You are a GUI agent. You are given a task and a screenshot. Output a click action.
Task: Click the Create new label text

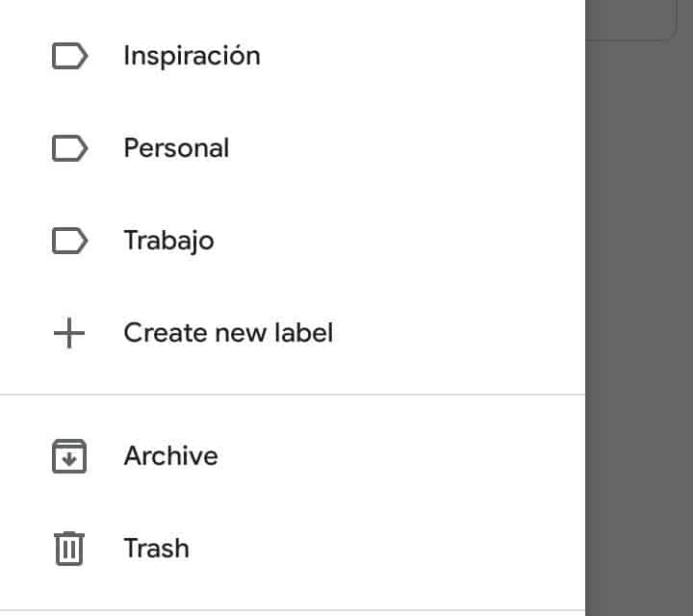[228, 334]
